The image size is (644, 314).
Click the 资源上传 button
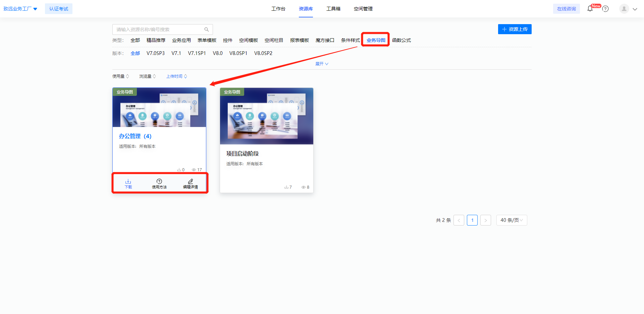point(515,29)
